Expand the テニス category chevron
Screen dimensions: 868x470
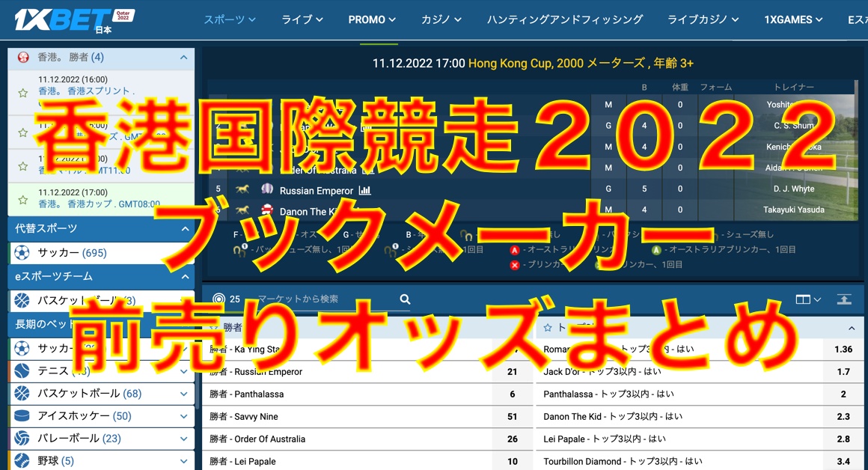184,371
